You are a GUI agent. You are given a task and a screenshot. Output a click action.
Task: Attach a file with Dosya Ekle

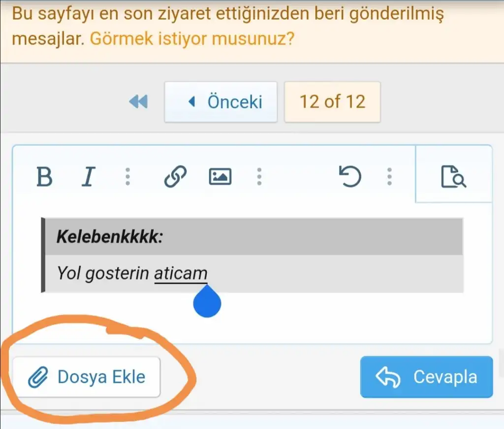[87, 377]
